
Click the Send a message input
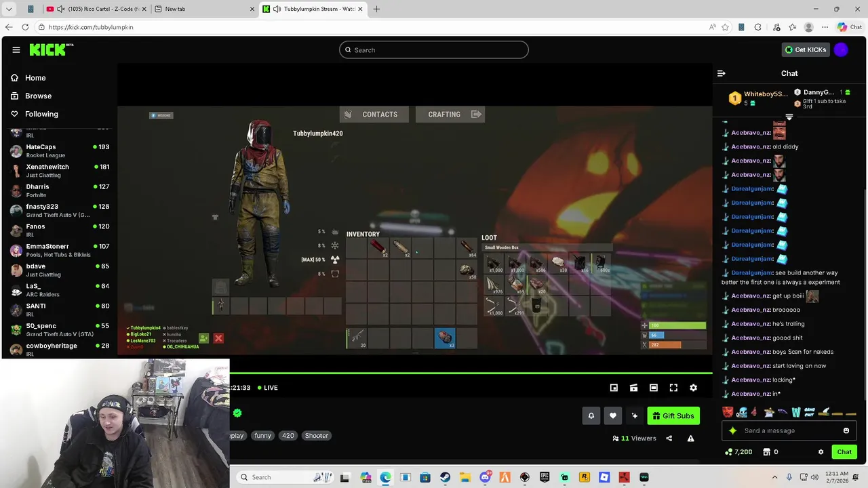pyautogui.click(x=790, y=430)
